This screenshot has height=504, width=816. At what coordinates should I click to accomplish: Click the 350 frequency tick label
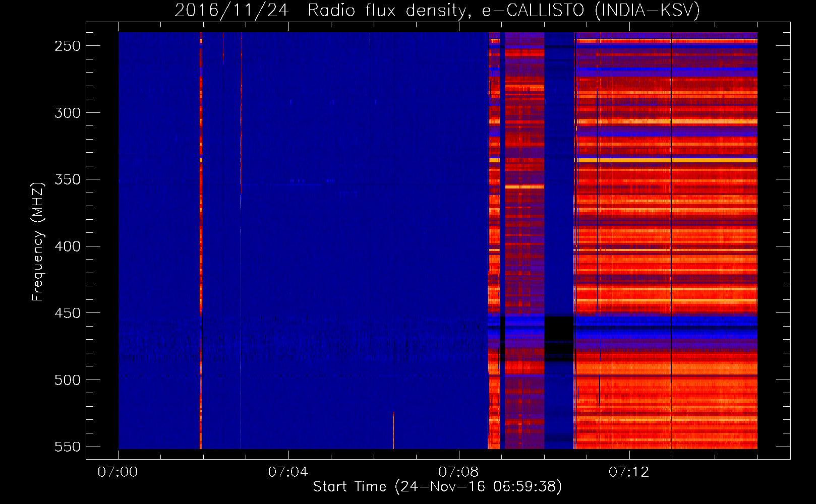point(68,179)
